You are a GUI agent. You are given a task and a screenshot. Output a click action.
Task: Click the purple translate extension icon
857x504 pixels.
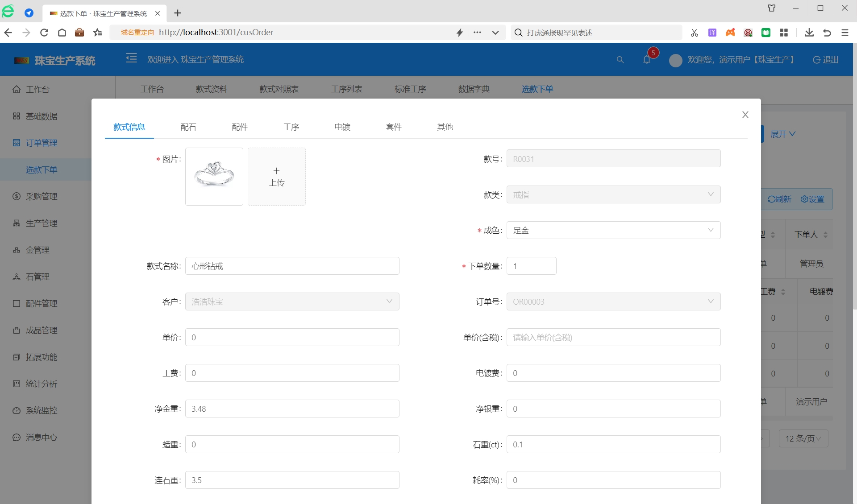(712, 33)
